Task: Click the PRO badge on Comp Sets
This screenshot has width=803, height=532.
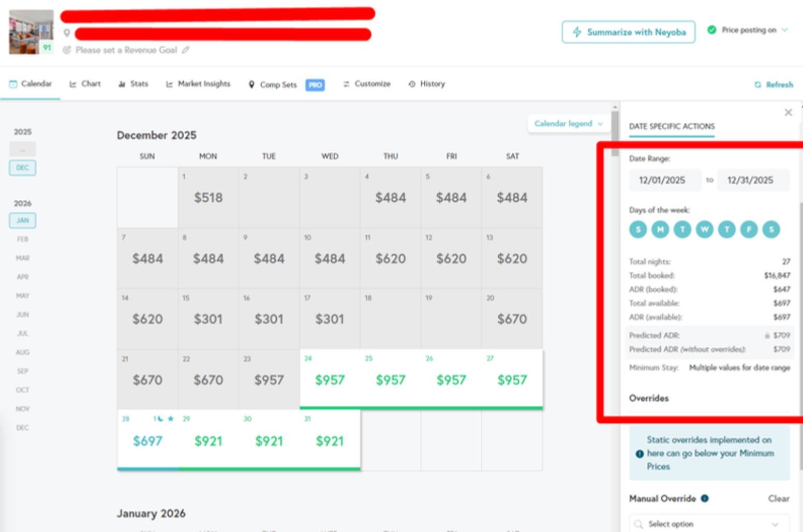Action: click(x=315, y=85)
